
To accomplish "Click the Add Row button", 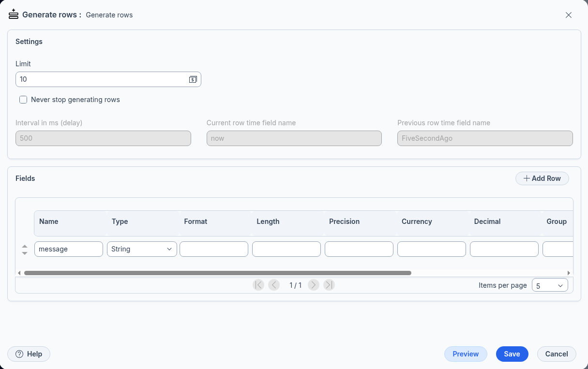I will 542,178.
